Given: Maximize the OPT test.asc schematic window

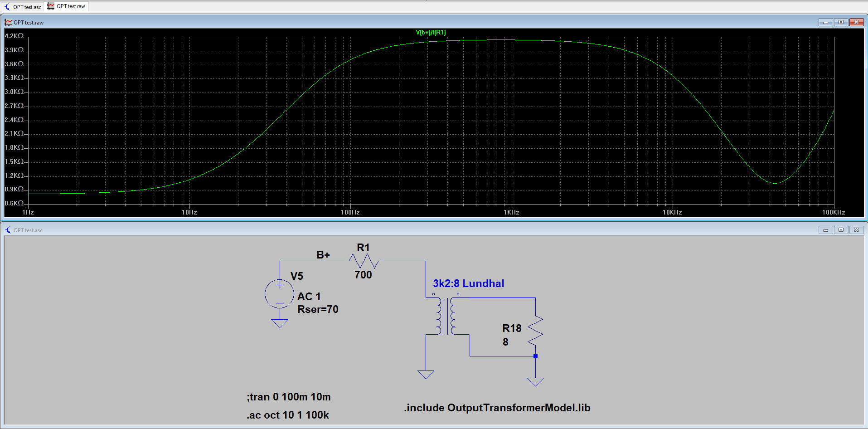Looking at the screenshot, I should (x=841, y=230).
